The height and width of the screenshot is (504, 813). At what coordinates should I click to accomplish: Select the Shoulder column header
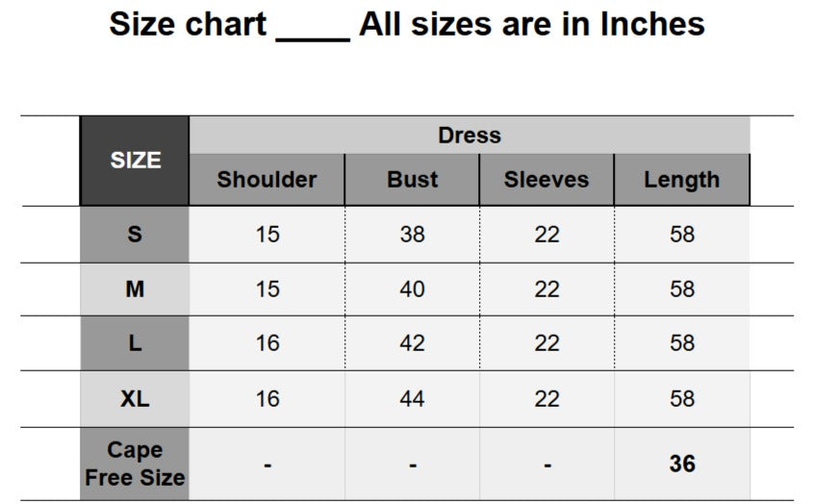click(267, 180)
